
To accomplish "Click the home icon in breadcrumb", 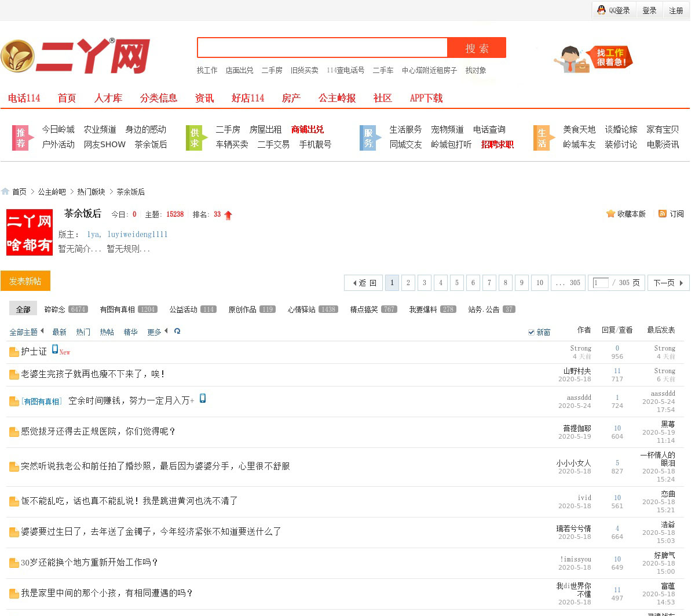I will coord(5,191).
